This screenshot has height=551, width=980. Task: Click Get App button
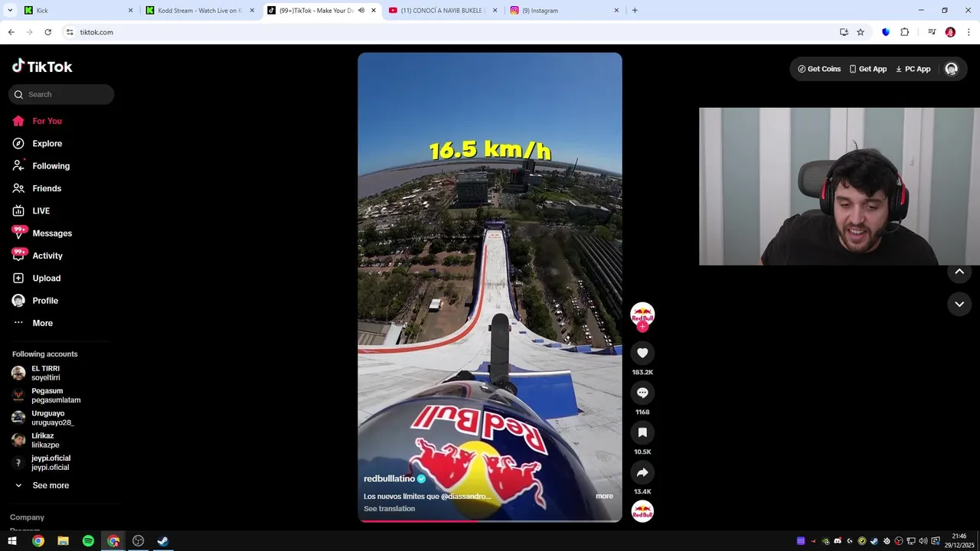868,69
